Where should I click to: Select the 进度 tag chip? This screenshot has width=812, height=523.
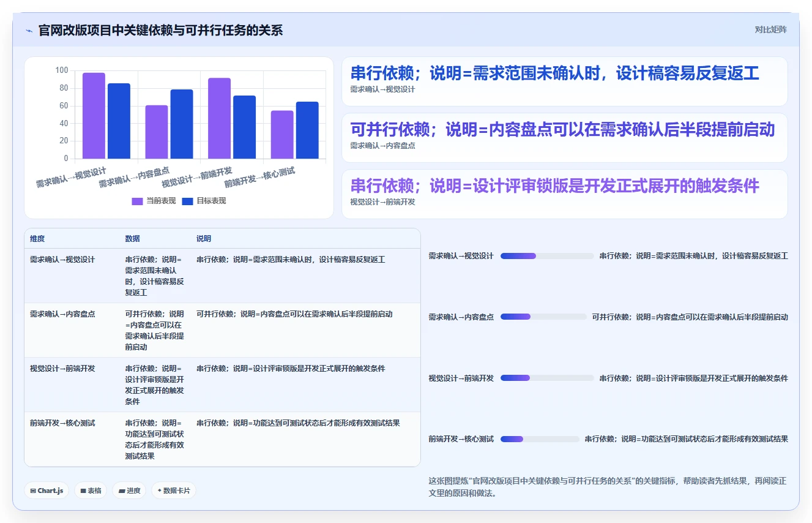point(129,491)
